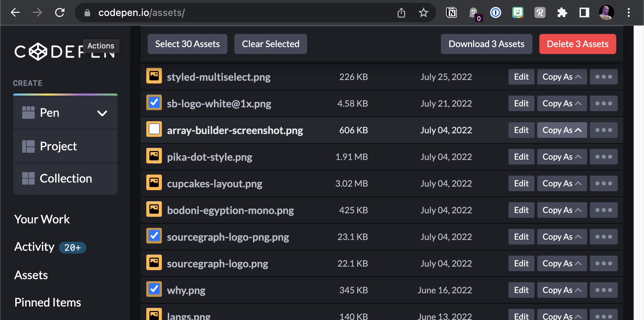Open the ellipsis actions menu for why.png
This screenshot has height=320, width=644.
click(x=603, y=290)
